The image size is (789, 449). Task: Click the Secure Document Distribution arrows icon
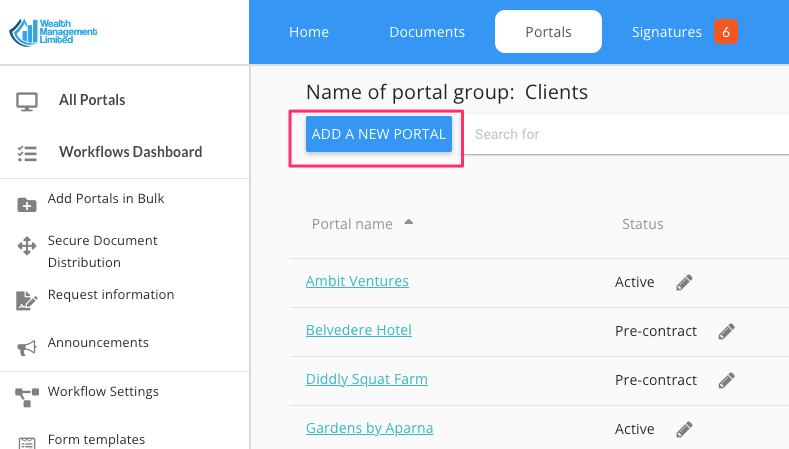point(27,246)
